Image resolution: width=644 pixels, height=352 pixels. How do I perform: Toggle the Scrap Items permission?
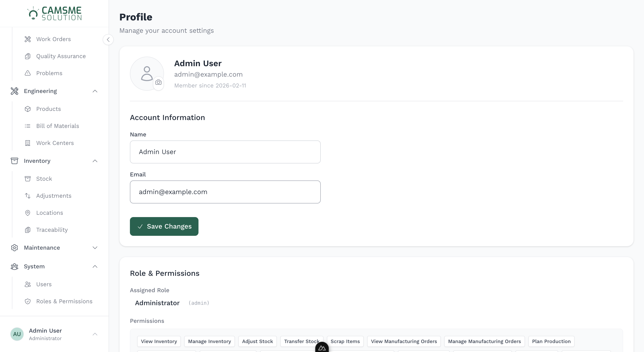click(345, 341)
